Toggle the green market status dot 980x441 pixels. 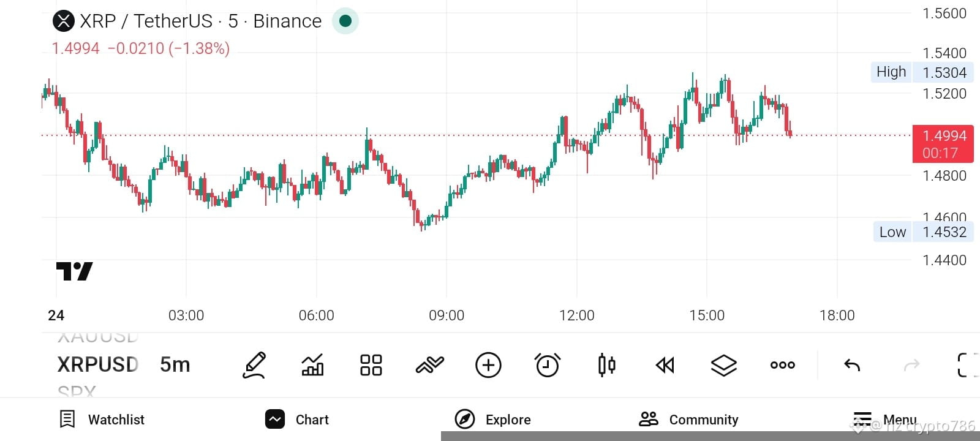[x=345, y=21]
